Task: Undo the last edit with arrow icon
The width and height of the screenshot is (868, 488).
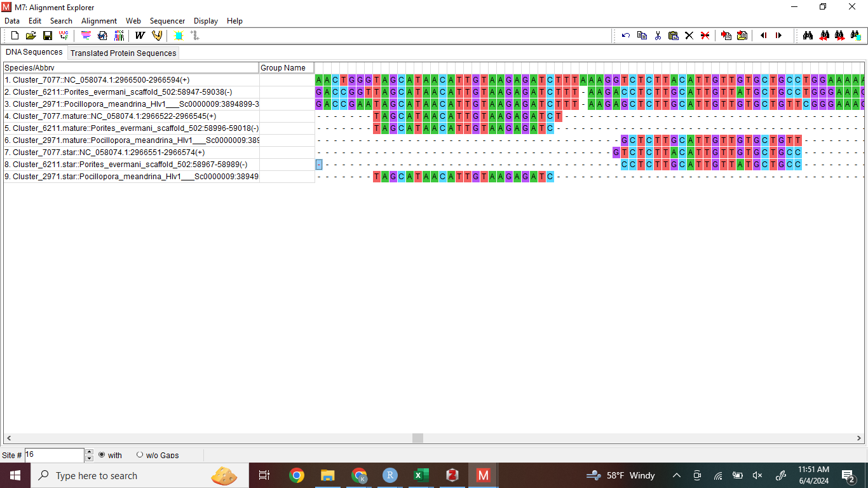Action: pos(625,36)
